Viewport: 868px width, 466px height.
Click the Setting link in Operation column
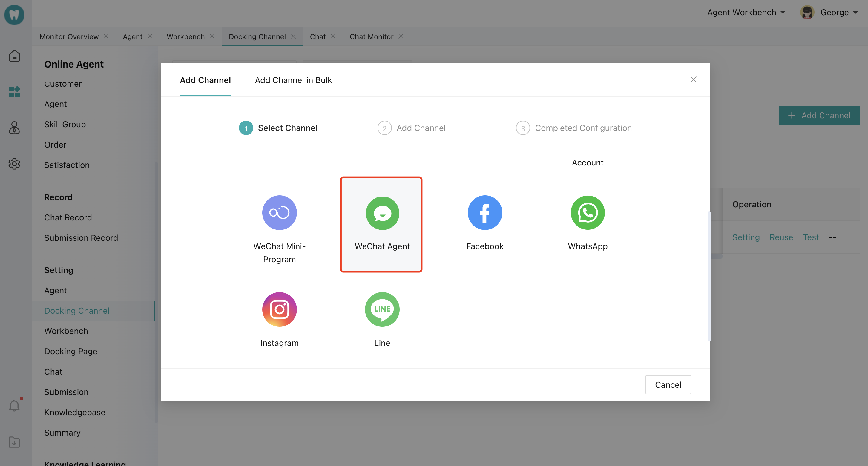coord(746,237)
